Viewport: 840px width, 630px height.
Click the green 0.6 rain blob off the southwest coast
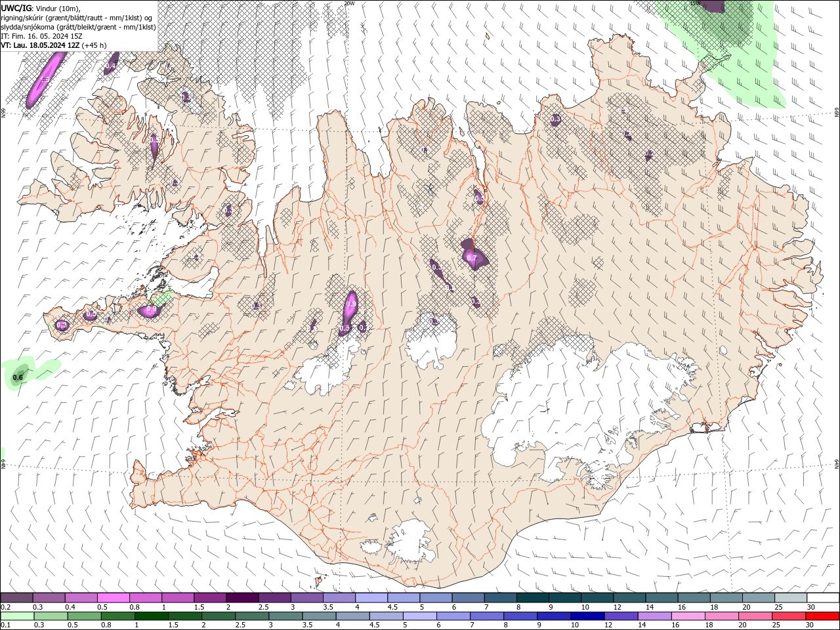click(x=20, y=377)
